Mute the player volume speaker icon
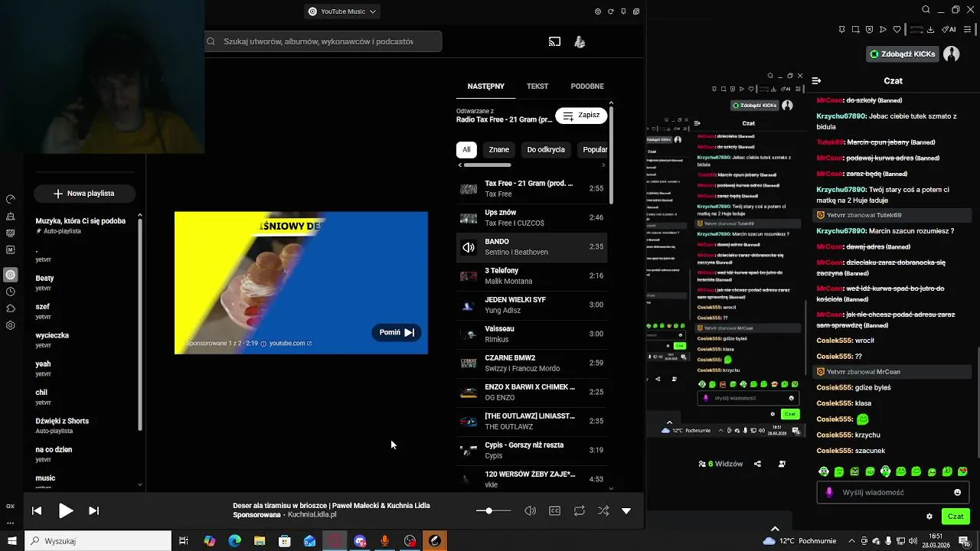 point(530,510)
